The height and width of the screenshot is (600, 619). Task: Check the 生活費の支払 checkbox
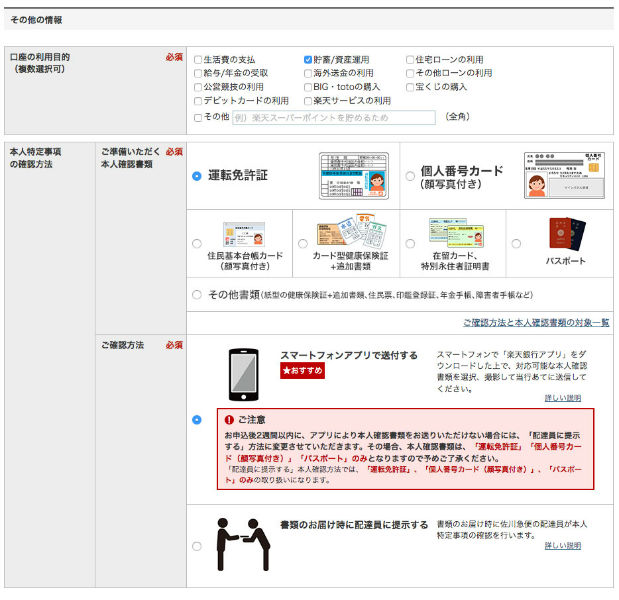198,59
